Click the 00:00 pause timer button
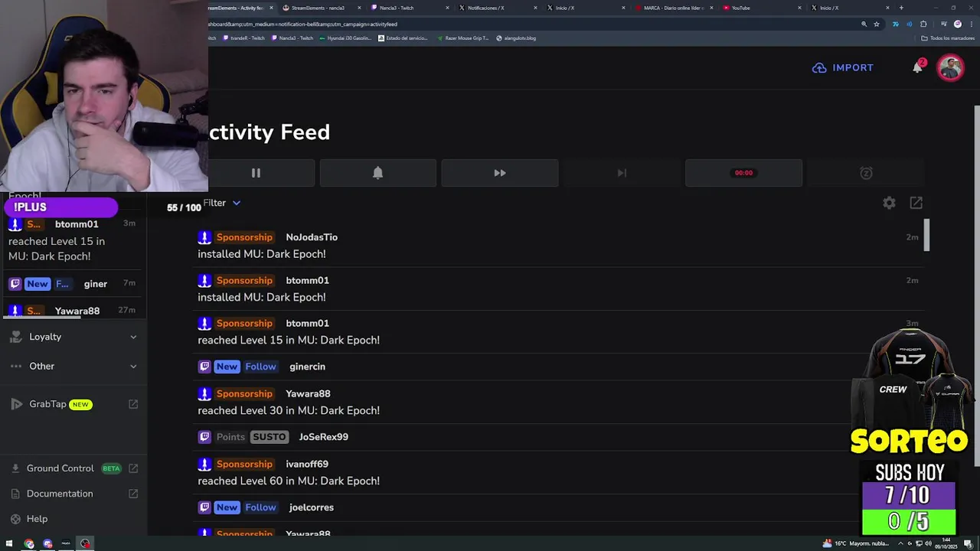Viewport: 980px width, 551px height. tap(743, 173)
